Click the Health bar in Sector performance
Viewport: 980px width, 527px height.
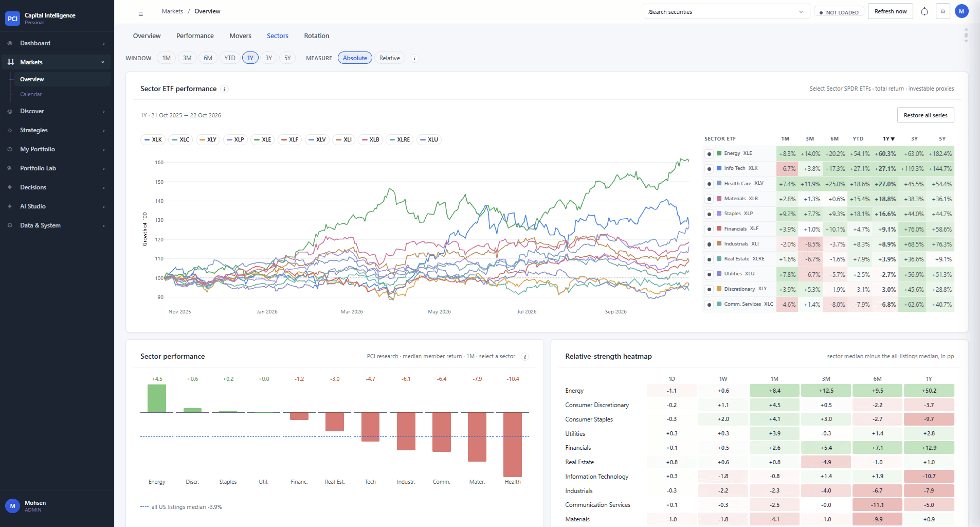pos(513,445)
